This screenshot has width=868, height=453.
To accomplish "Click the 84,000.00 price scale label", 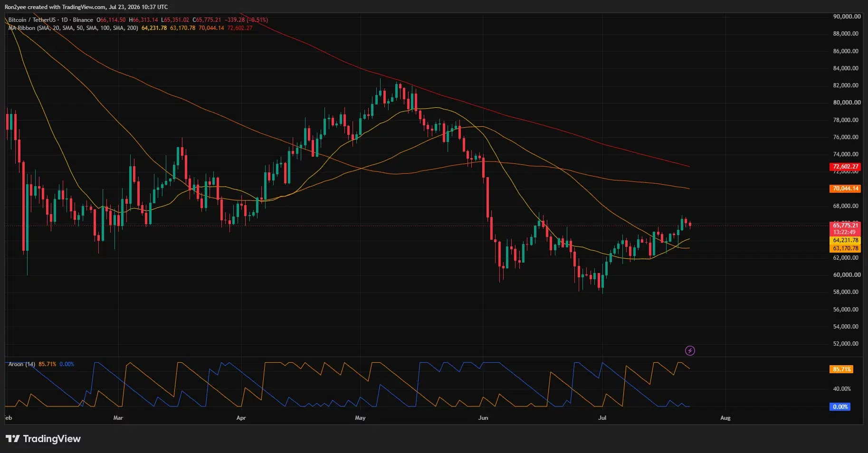I will point(846,68).
